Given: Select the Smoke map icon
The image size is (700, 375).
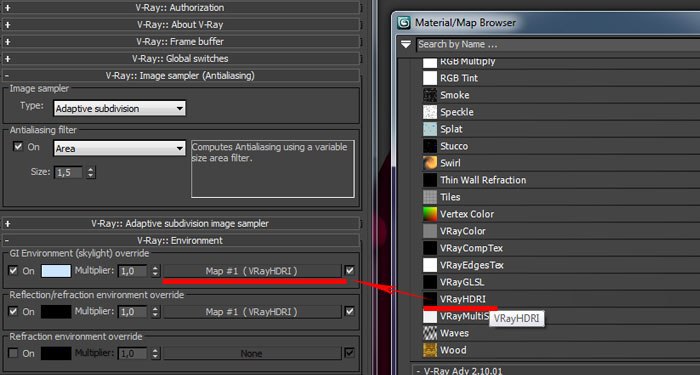Looking at the screenshot, I should point(429,95).
